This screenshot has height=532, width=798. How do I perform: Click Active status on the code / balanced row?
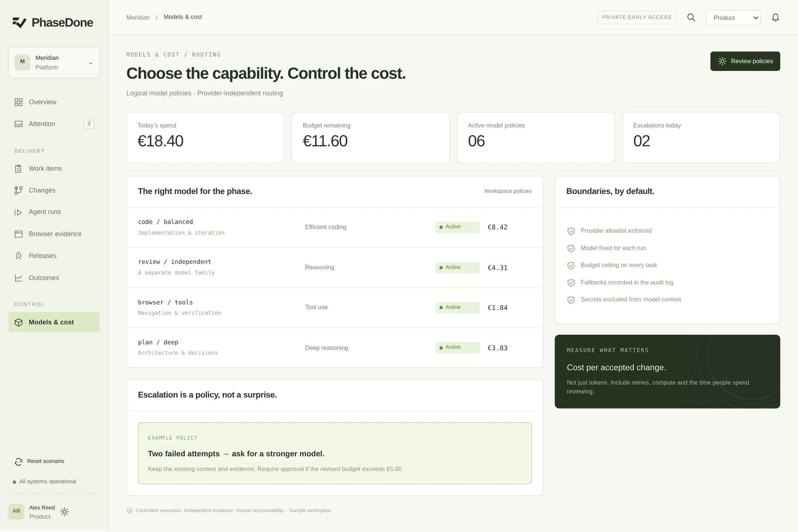point(457,227)
